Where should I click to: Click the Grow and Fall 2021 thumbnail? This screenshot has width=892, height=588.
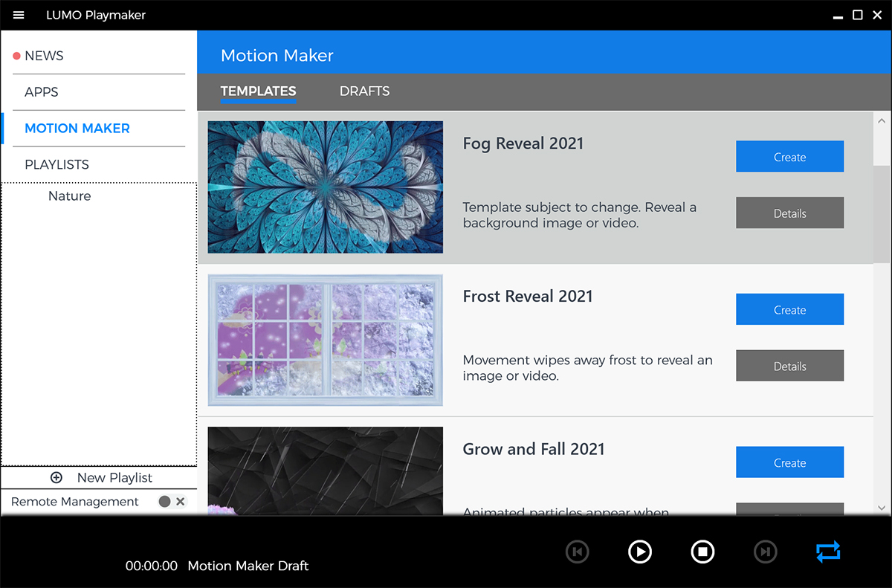click(326, 471)
